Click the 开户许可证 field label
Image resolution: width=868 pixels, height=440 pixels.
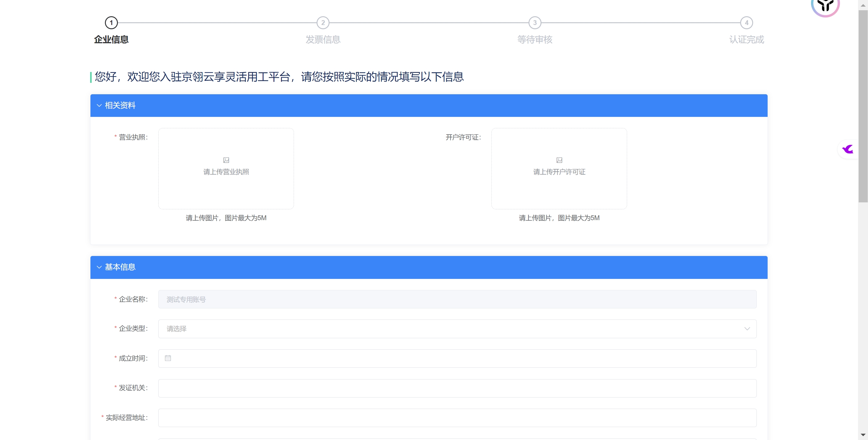click(x=463, y=137)
